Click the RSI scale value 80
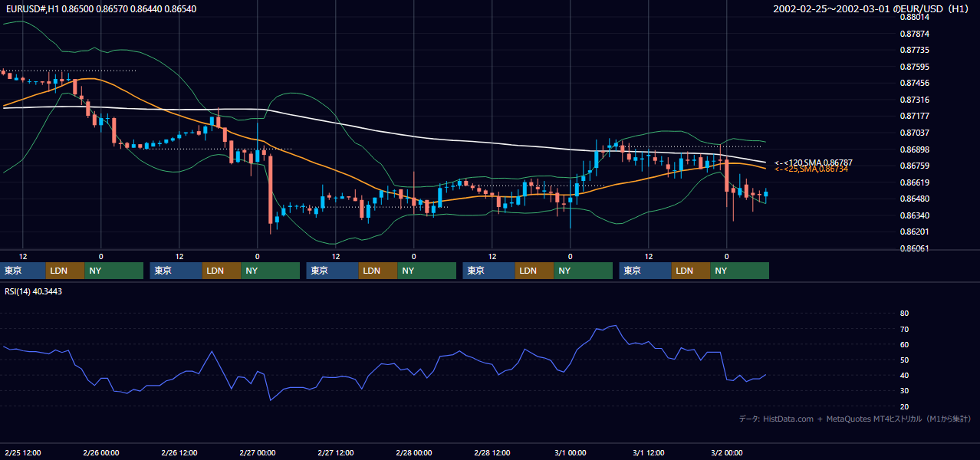The image size is (980, 460). 904,314
